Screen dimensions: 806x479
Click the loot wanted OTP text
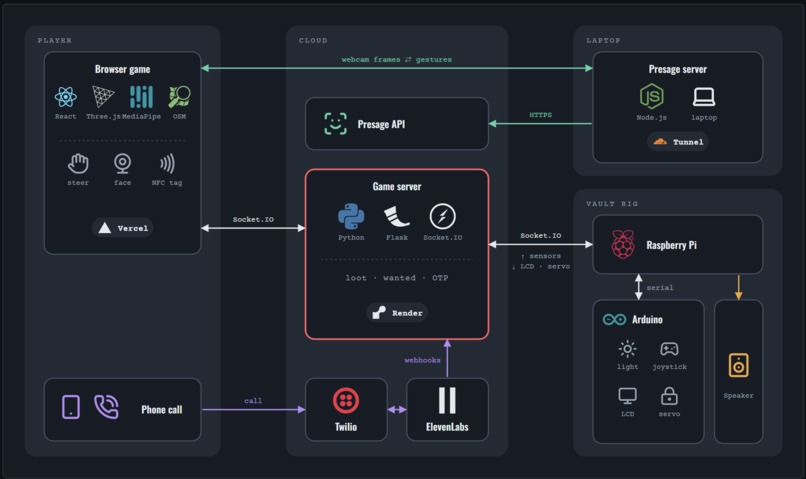pos(397,278)
